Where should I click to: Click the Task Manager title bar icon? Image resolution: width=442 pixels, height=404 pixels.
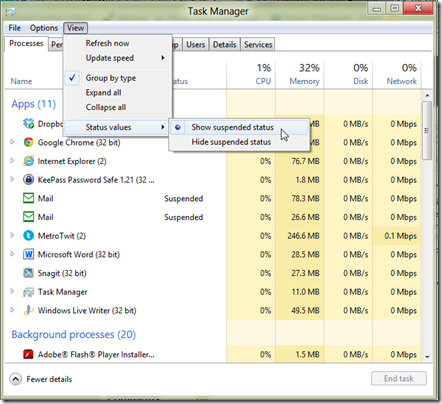(x=10, y=12)
